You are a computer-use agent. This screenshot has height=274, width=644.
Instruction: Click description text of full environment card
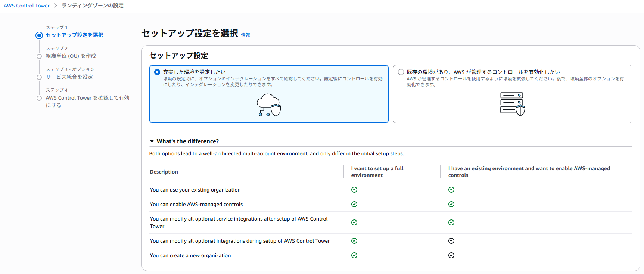273,82
